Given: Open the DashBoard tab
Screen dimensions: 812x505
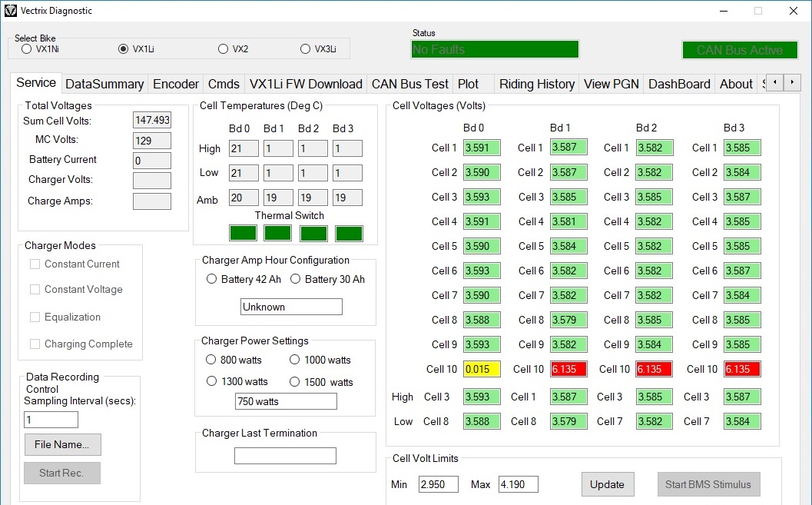Looking at the screenshot, I should (679, 84).
